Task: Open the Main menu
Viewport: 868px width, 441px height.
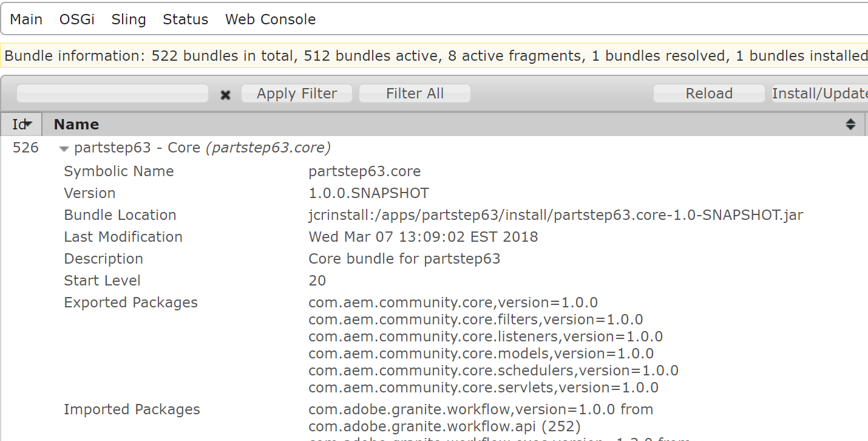Action: point(26,19)
